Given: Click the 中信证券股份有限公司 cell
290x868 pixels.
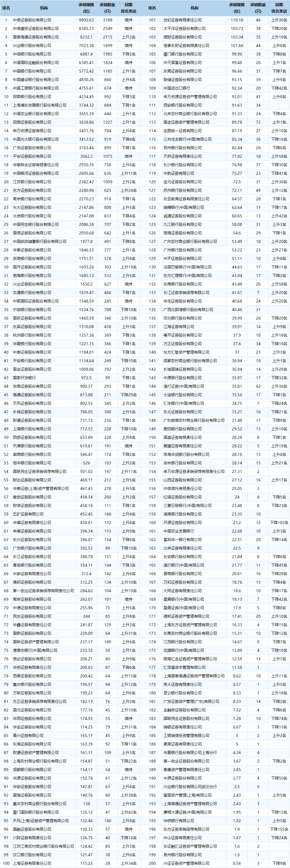Looking at the screenshot, I should [x=32, y=20].
